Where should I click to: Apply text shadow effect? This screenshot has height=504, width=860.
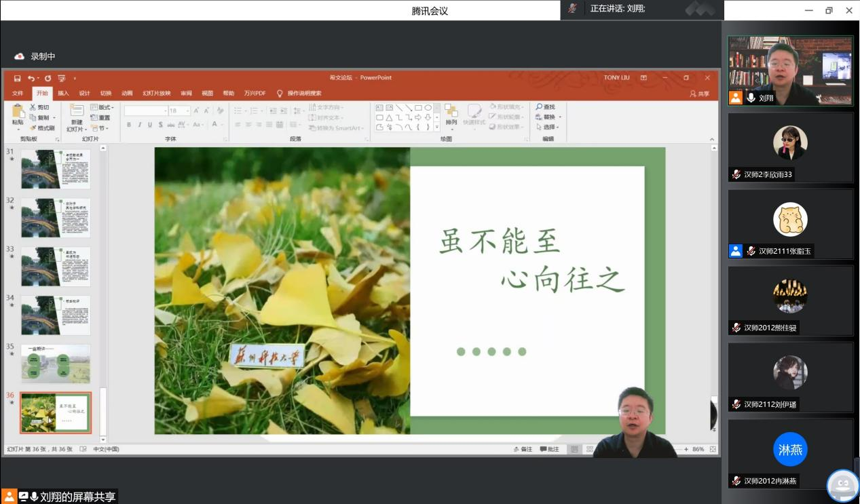160,125
